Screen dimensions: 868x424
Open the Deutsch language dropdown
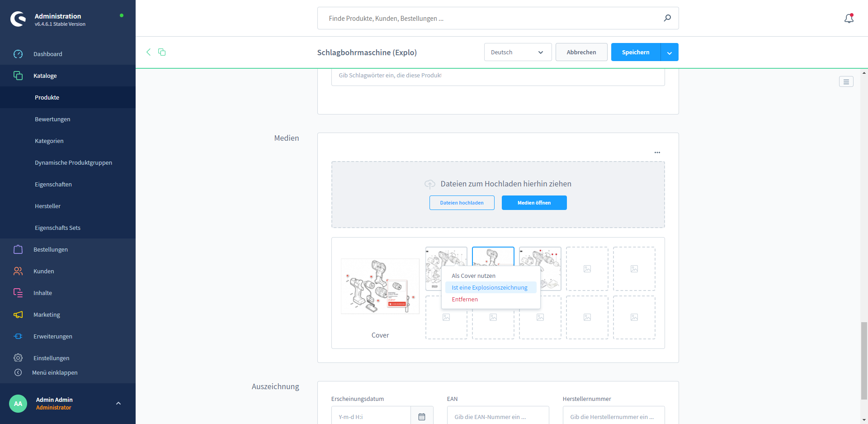click(517, 52)
